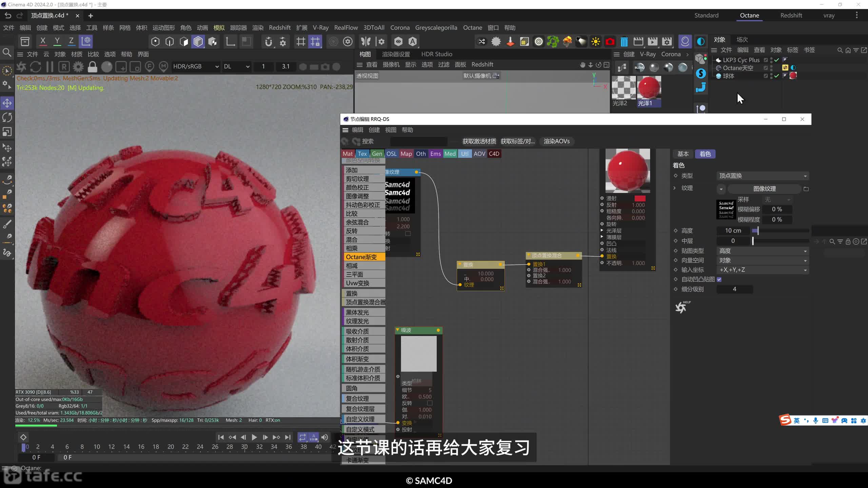Viewport: 868px width, 488px height.
Task: Restart the Octane live viewer render
Action: click(36, 67)
